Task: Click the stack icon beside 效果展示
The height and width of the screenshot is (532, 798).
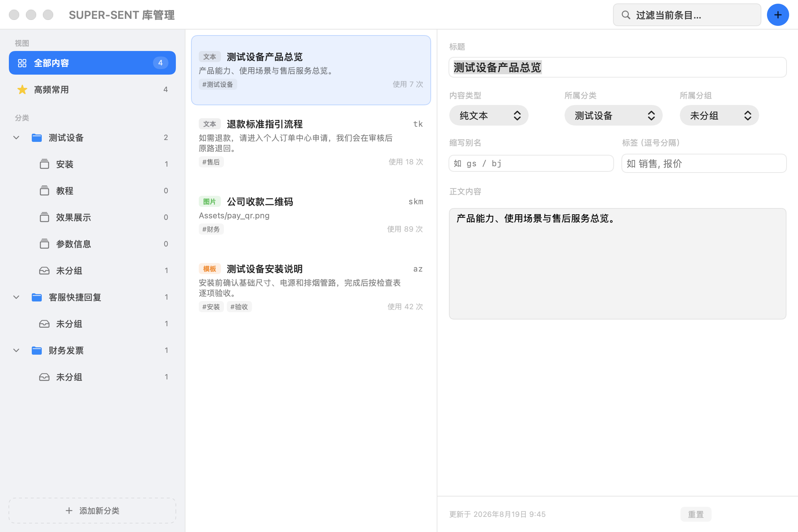Action: pos(44,217)
